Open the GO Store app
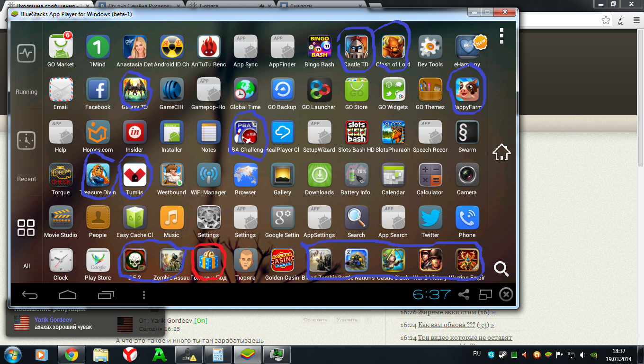This screenshot has width=644, height=364. pos(356,90)
